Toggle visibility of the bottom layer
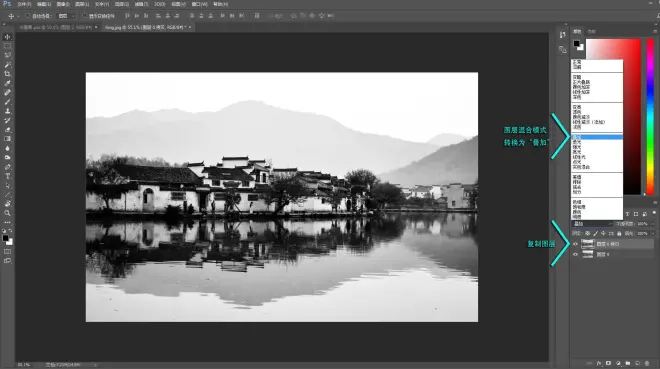The width and height of the screenshot is (660, 369). [575, 255]
